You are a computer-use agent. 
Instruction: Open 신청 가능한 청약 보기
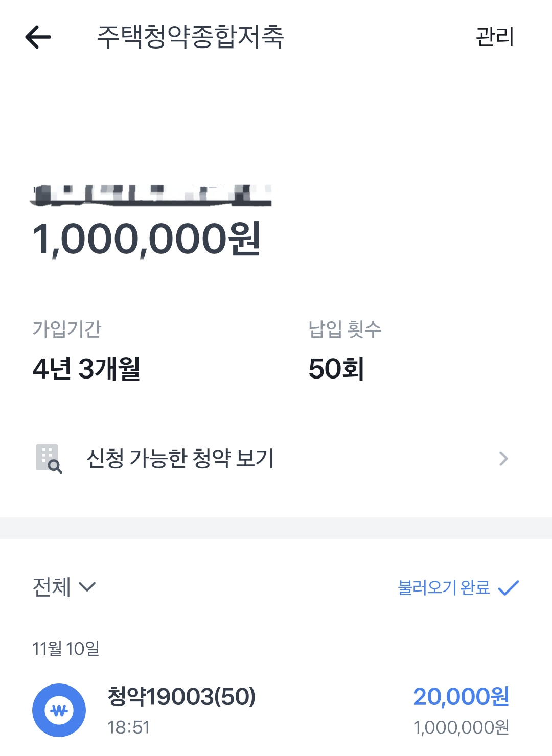tap(276, 458)
